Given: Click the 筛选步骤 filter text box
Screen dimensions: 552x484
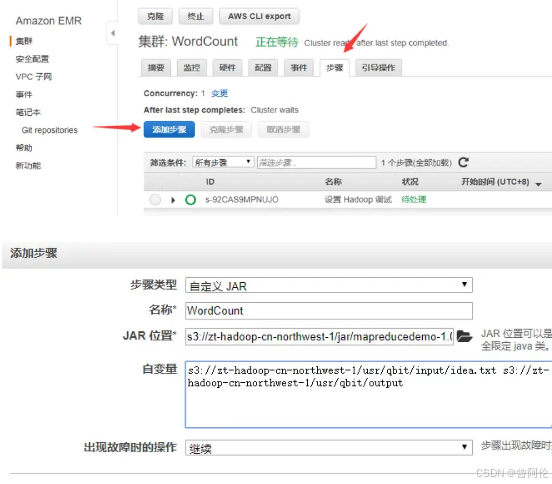Looking at the screenshot, I should (x=316, y=162).
